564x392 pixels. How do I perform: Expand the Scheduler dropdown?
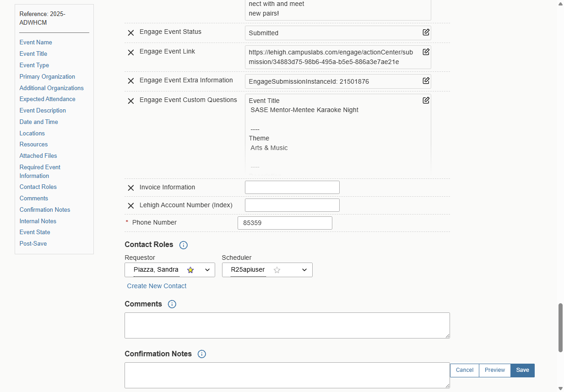[304, 270]
